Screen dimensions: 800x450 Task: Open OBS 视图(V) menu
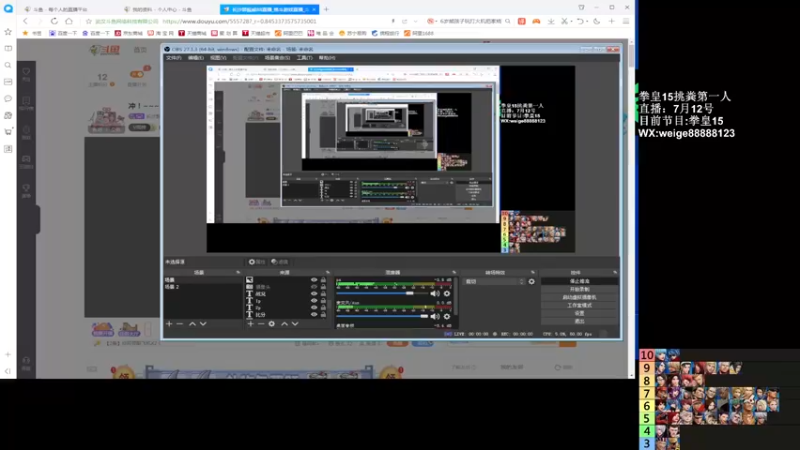coord(218,58)
